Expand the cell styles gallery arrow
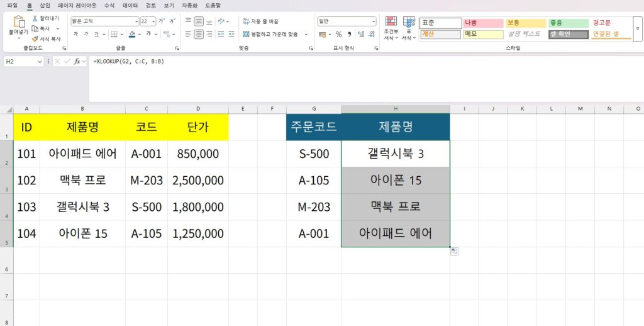The image size is (644, 326). point(638,29)
